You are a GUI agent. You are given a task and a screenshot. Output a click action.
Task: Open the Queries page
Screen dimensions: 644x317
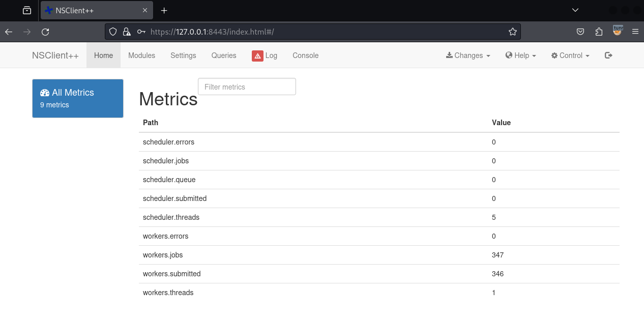pyautogui.click(x=224, y=55)
